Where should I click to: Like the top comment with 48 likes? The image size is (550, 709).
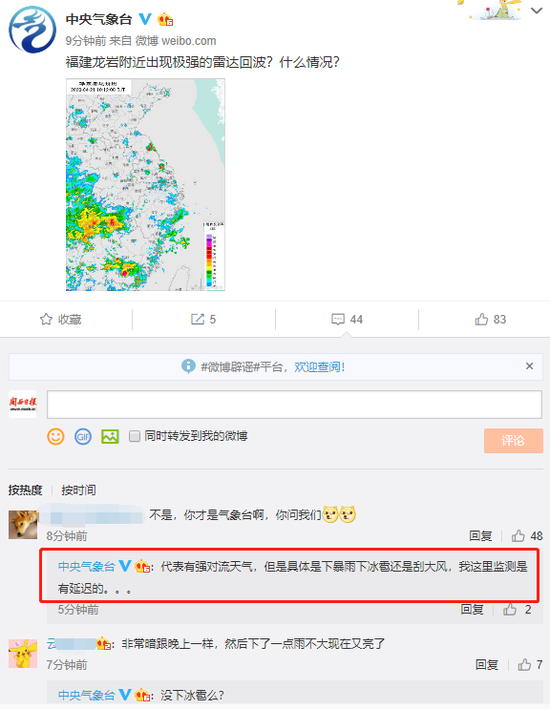(526, 536)
